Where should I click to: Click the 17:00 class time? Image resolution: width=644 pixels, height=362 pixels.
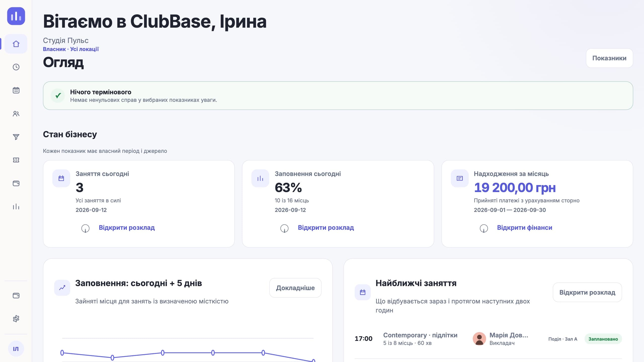tap(364, 339)
